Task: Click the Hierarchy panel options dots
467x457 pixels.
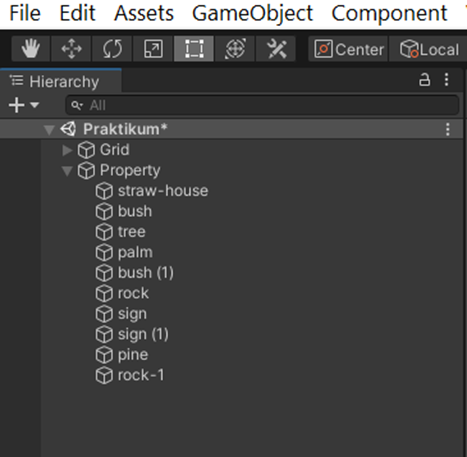Action: coord(447,80)
